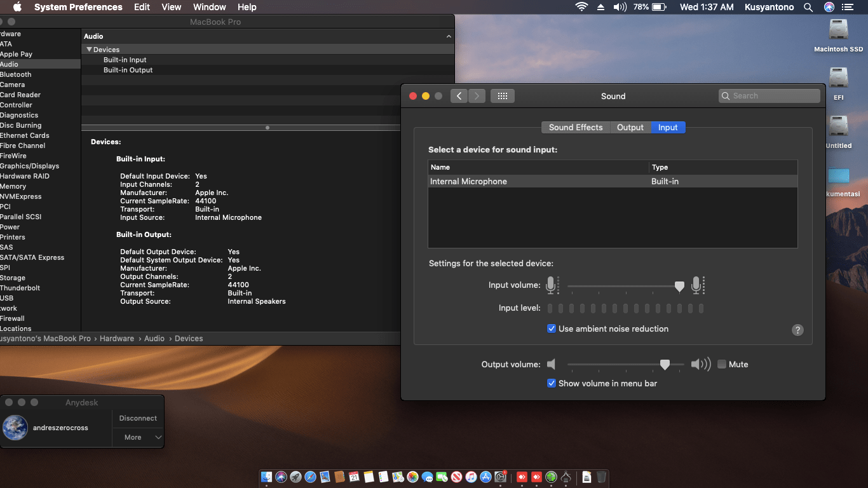Open the Apple menu
The width and height of the screenshot is (868, 488).
pos(17,7)
